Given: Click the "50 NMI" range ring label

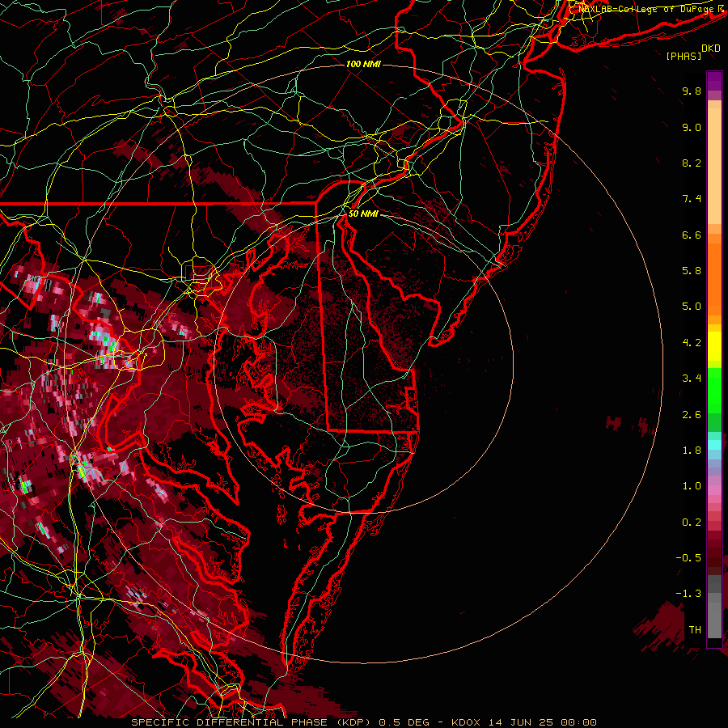Looking at the screenshot, I should [363, 214].
